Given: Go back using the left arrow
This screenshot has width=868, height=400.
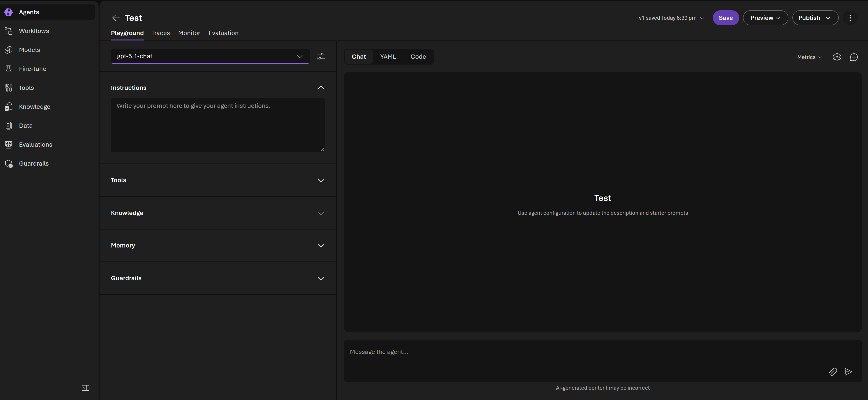Looking at the screenshot, I should 116,18.
